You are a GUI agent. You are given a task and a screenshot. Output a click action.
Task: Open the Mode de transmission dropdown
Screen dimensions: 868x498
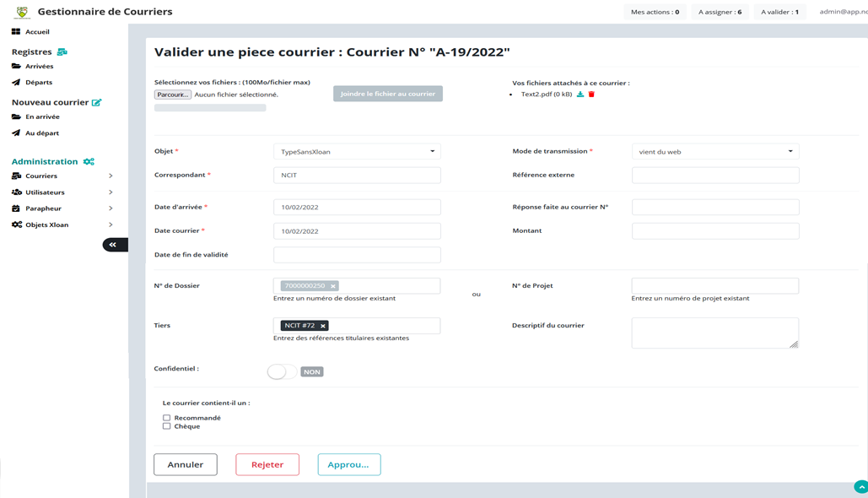[x=714, y=152]
